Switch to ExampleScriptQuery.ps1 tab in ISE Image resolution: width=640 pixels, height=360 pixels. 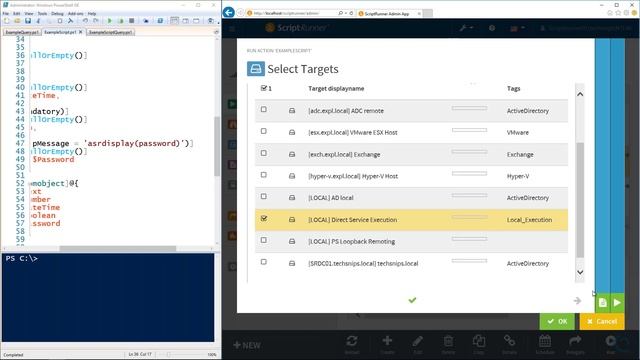[x=110, y=32]
